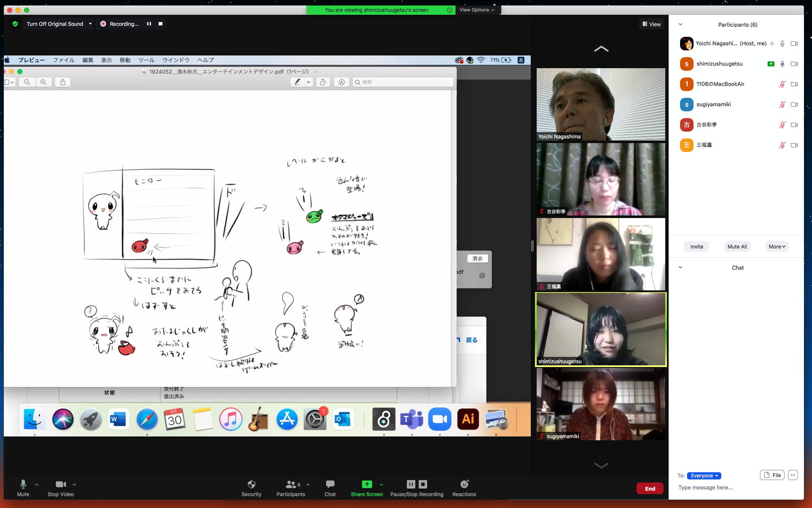Expand the chat recipient Everyone dropdown

click(704, 475)
